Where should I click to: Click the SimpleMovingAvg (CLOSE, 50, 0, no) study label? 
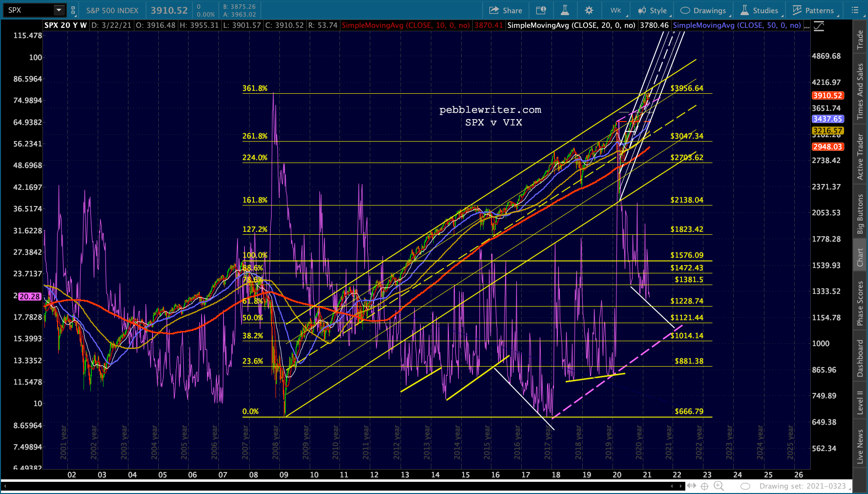tap(737, 25)
